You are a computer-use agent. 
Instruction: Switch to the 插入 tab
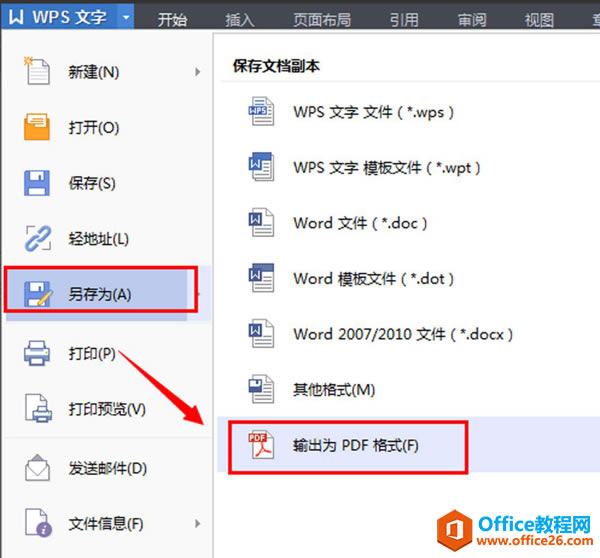240,20
